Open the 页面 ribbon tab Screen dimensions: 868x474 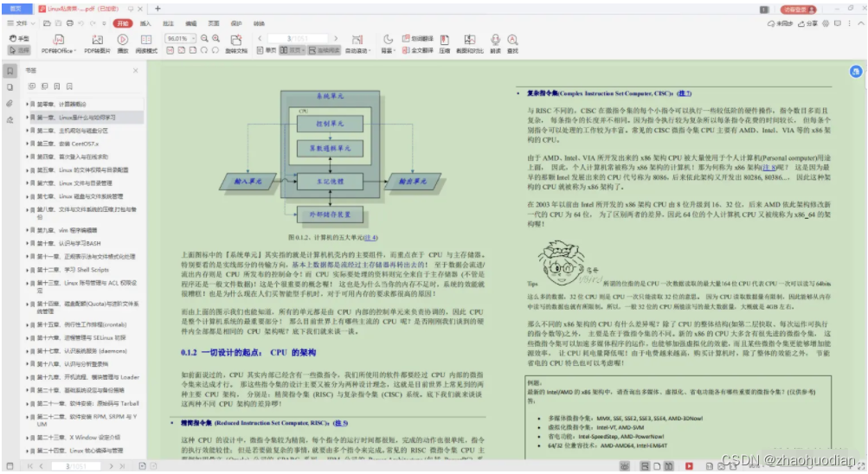click(x=214, y=23)
